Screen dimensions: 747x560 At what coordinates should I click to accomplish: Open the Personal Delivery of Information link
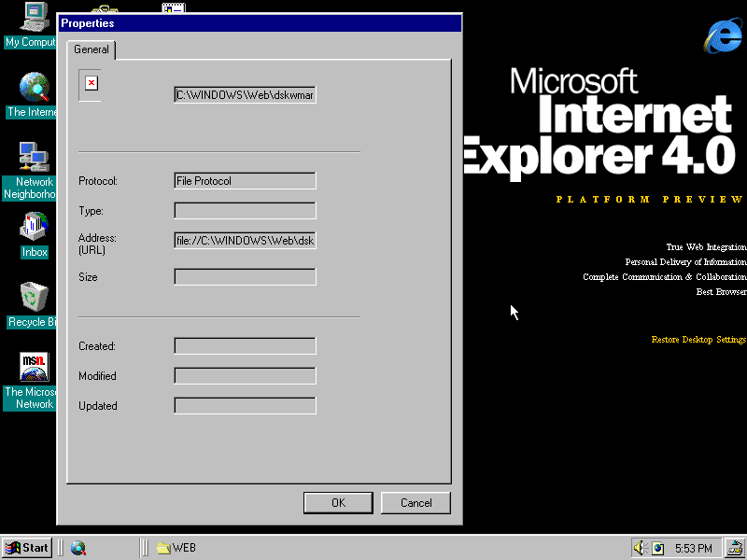pyautogui.click(x=685, y=262)
